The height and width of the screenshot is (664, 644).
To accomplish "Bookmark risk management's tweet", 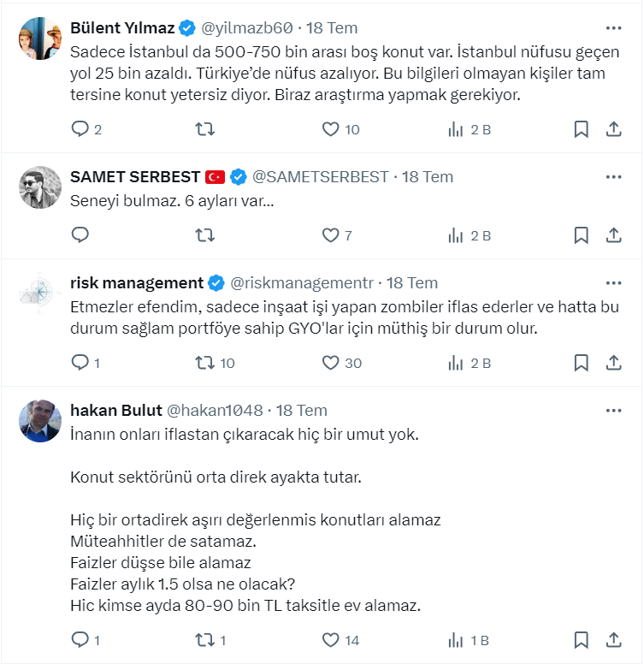I will click(581, 363).
